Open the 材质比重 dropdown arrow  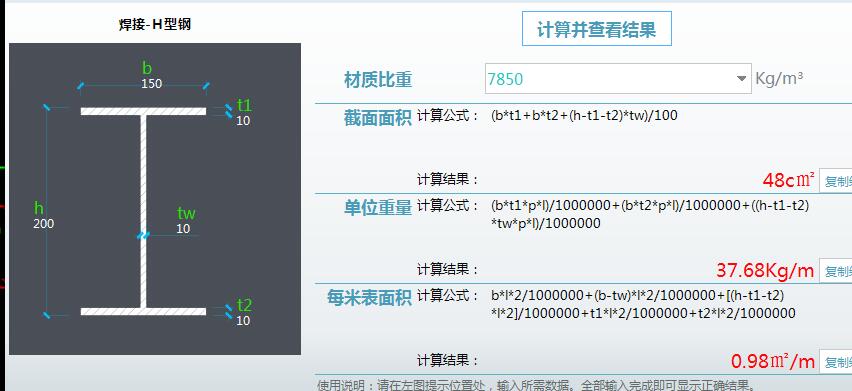point(741,79)
